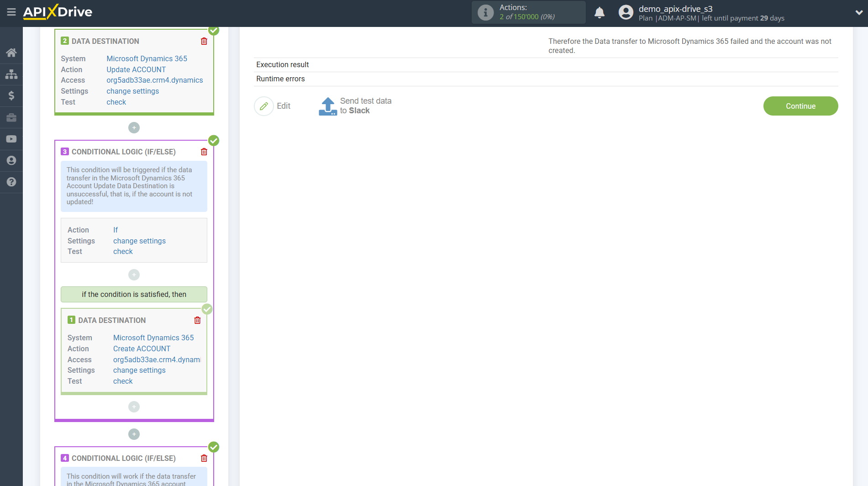
Task: Open the YouTube video tutorials icon
Action: 11,139
